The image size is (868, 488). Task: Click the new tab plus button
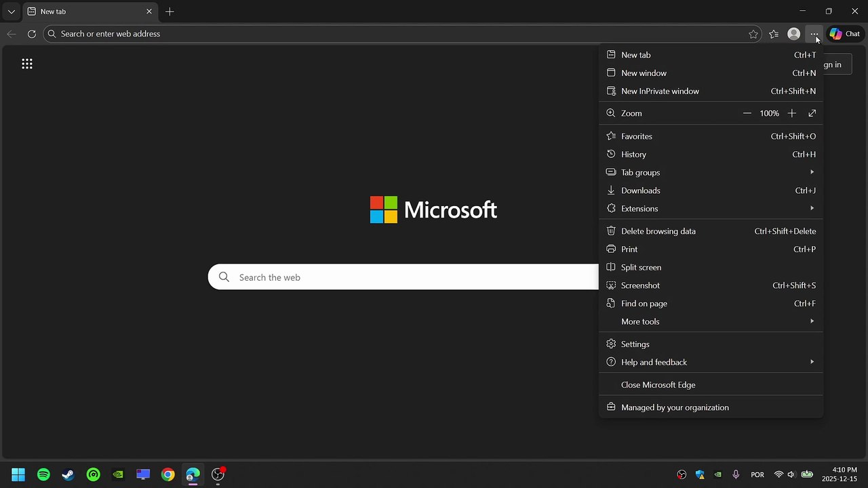[x=170, y=12]
